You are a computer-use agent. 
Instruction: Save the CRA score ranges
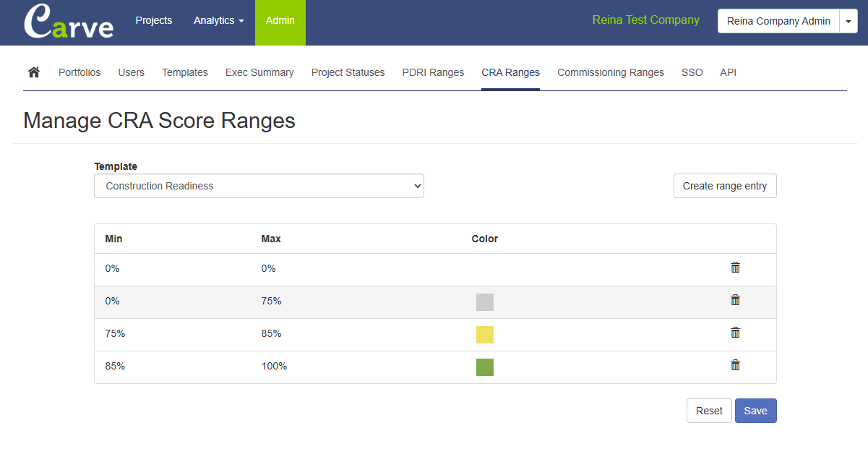pyautogui.click(x=755, y=411)
